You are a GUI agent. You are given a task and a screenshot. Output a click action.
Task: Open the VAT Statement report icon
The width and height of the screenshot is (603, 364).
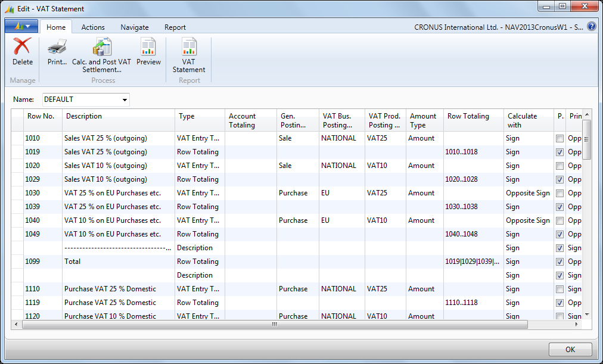189,46
